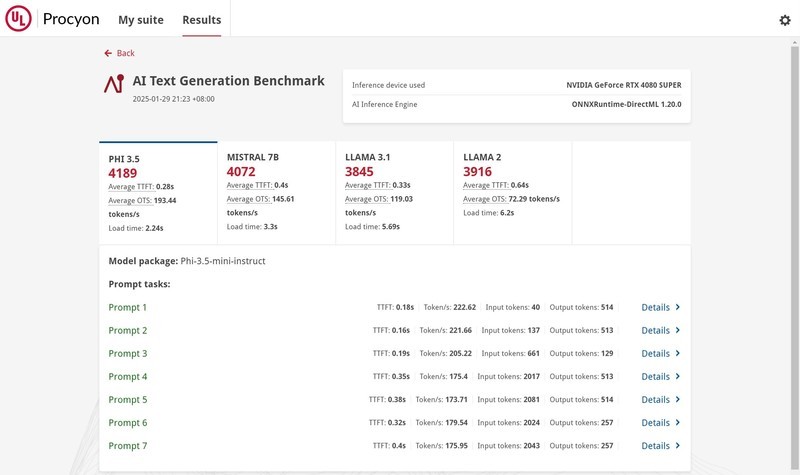Click the Prompt 6 link
The height and width of the screenshot is (475, 800).
tap(127, 423)
